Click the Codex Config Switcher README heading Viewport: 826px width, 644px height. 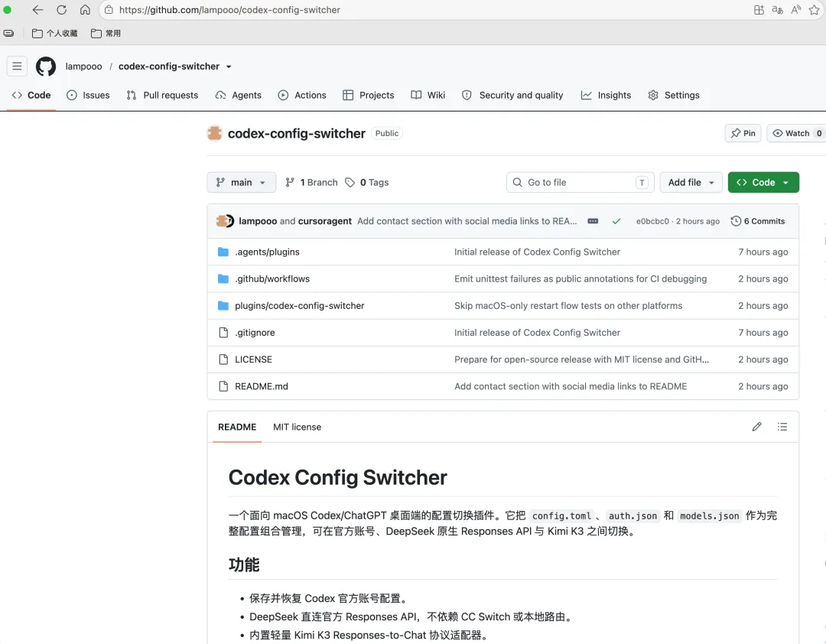coord(338,477)
